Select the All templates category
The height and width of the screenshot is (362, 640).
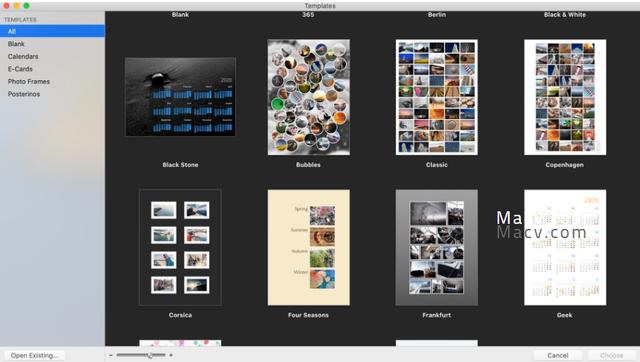click(x=52, y=31)
